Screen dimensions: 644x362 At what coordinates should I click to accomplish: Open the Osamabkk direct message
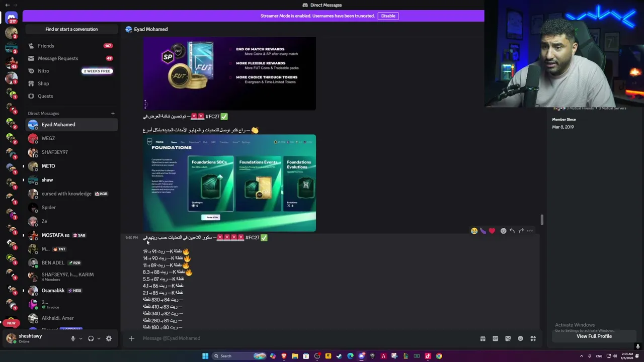[71, 291]
